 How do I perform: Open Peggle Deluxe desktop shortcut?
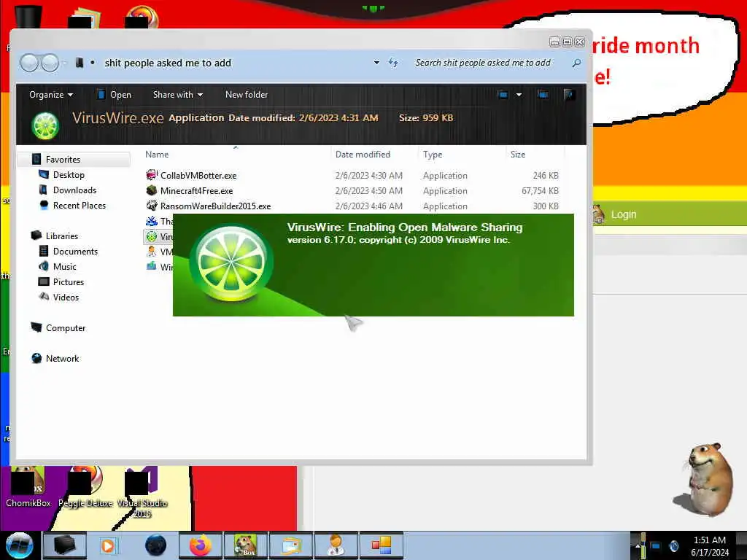point(85,487)
